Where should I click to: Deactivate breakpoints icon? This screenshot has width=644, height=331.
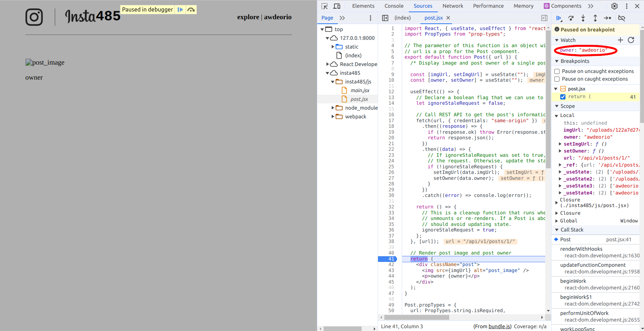click(x=621, y=18)
